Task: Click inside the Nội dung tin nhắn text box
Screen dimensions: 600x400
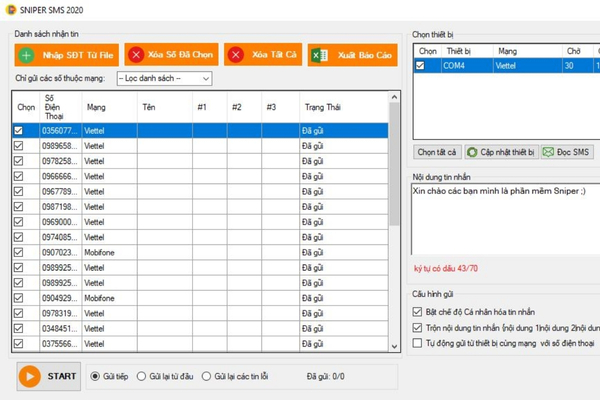Action: pyautogui.click(x=505, y=220)
